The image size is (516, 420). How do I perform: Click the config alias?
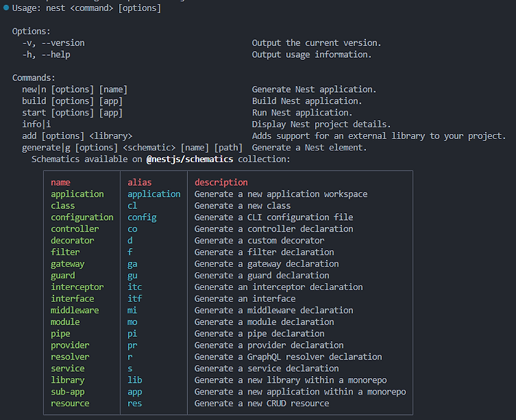tap(142, 217)
